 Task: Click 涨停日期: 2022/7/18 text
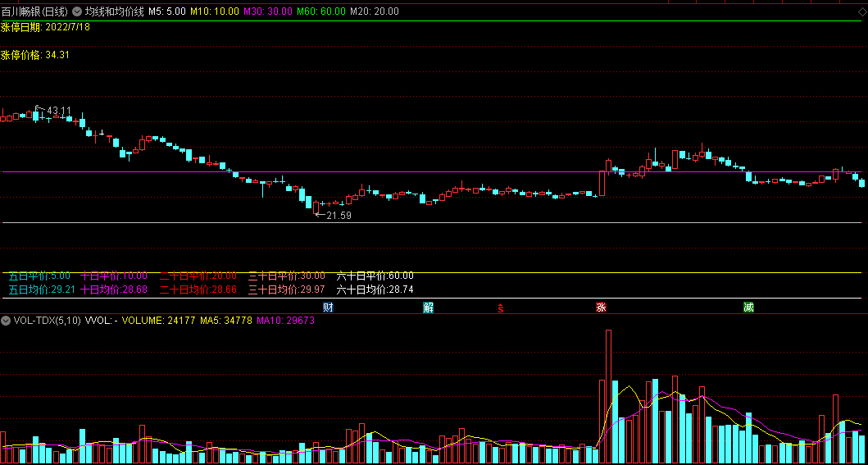pyautogui.click(x=45, y=26)
